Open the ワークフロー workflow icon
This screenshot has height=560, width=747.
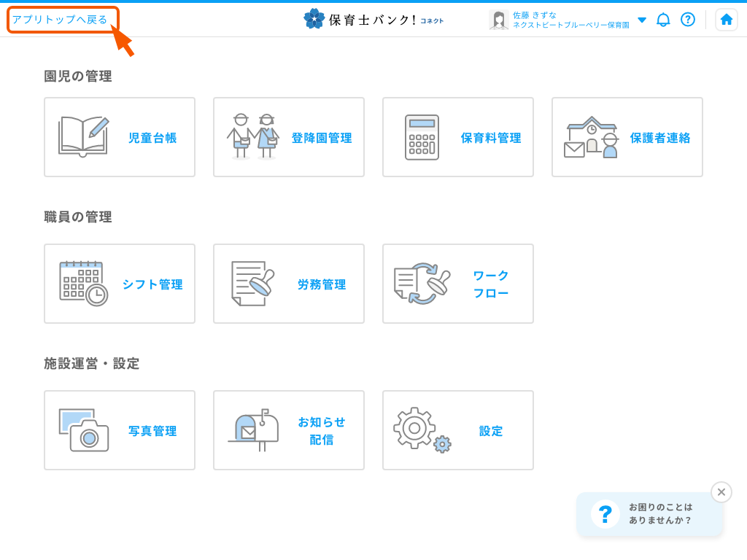pos(421,284)
